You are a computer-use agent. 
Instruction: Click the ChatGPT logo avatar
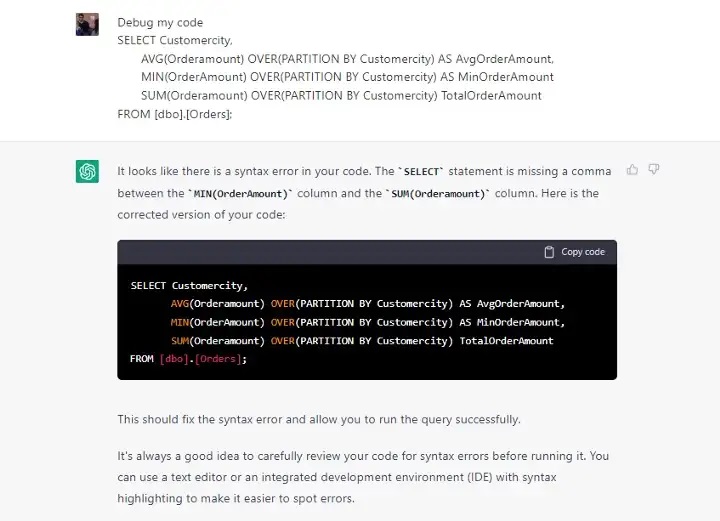(87, 171)
